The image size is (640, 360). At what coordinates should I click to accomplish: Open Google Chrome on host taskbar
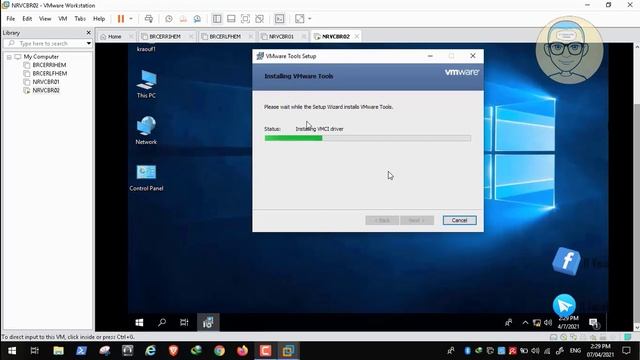(220, 351)
